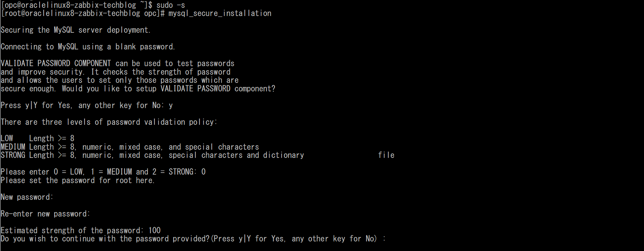This screenshot has height=251, width=644.
Task: Click the 'Connecting to MySQL using a blank password' line
Action: [x=88, y=47]
